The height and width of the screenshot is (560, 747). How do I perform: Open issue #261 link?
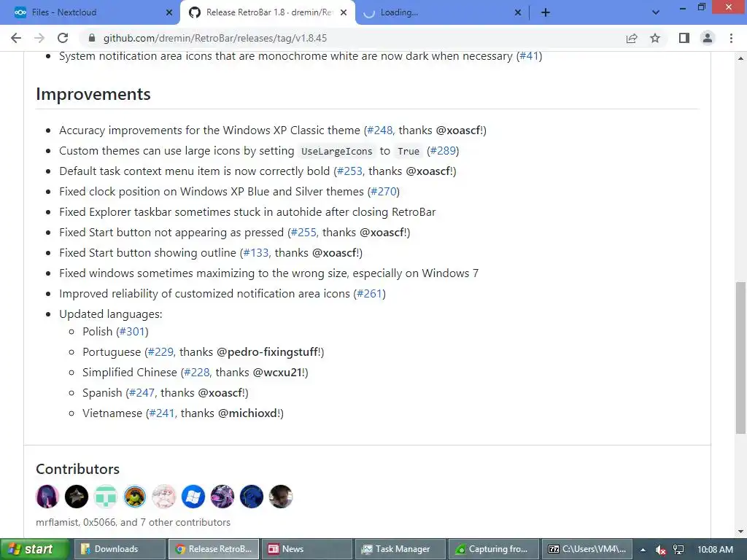click(x=369, y=294)
